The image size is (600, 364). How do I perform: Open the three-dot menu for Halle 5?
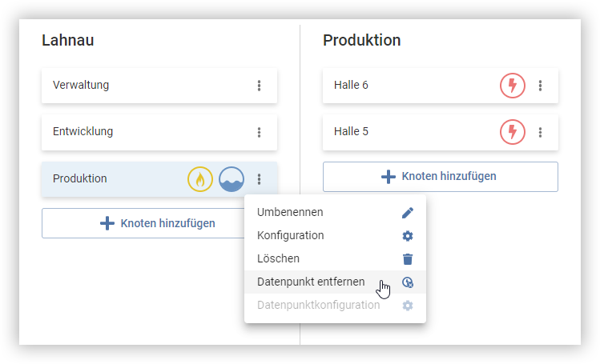click(x=540, y=132)
